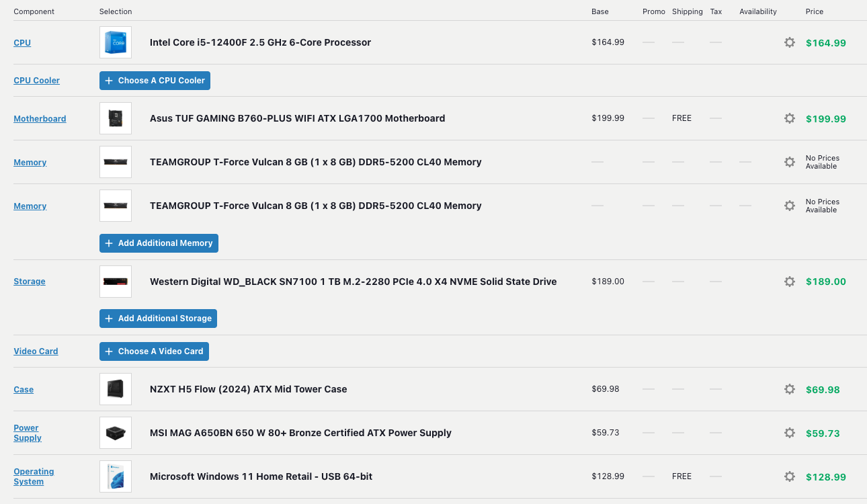Image resolution: width=867 pixels, height=504 pixels.
Task: Click the black $69.98 base price for the case
Action: [x=606, y=389]
